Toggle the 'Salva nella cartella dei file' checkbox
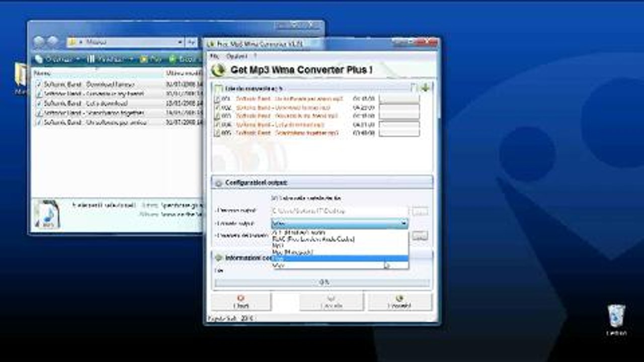Screen dimensions: 644x362 pos(274,199)
